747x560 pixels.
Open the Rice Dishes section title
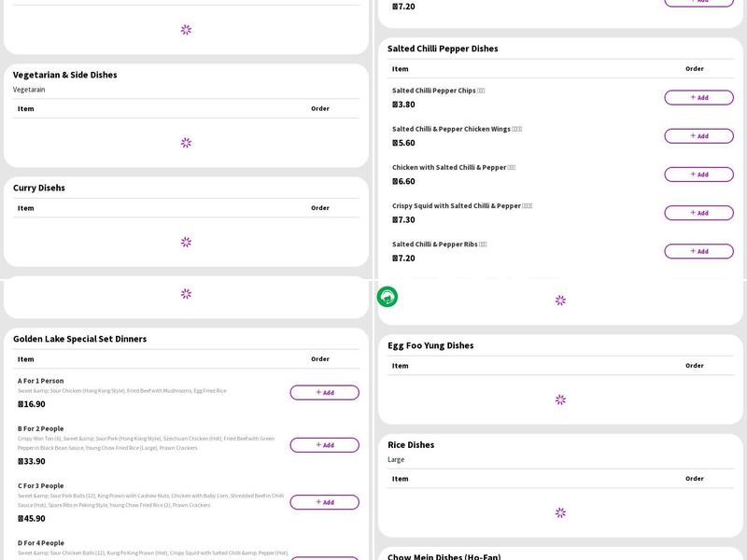(x=411, y=445)
